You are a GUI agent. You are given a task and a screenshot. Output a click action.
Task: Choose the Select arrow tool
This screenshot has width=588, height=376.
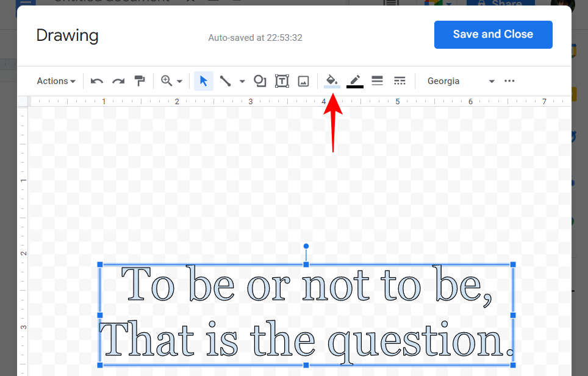(204, 81)
